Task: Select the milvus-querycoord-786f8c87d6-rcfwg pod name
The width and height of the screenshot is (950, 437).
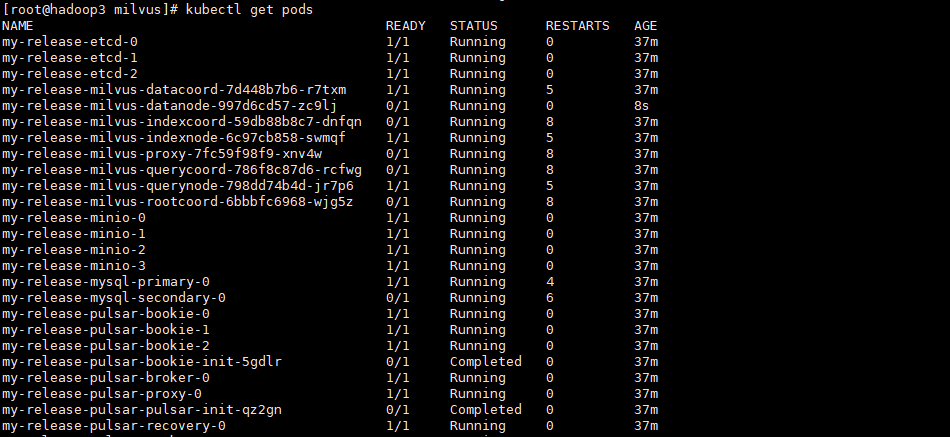Action: pos(182,170)
